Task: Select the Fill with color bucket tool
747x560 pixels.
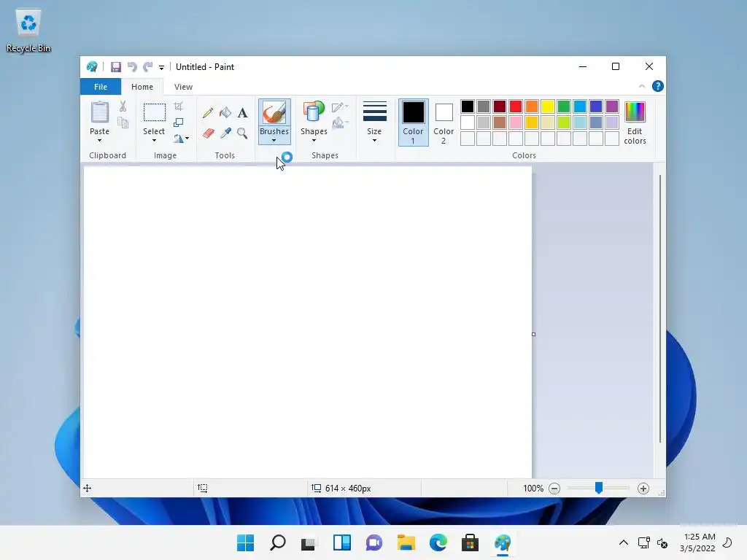Action: pyautogui.click(x=225, y=113)
